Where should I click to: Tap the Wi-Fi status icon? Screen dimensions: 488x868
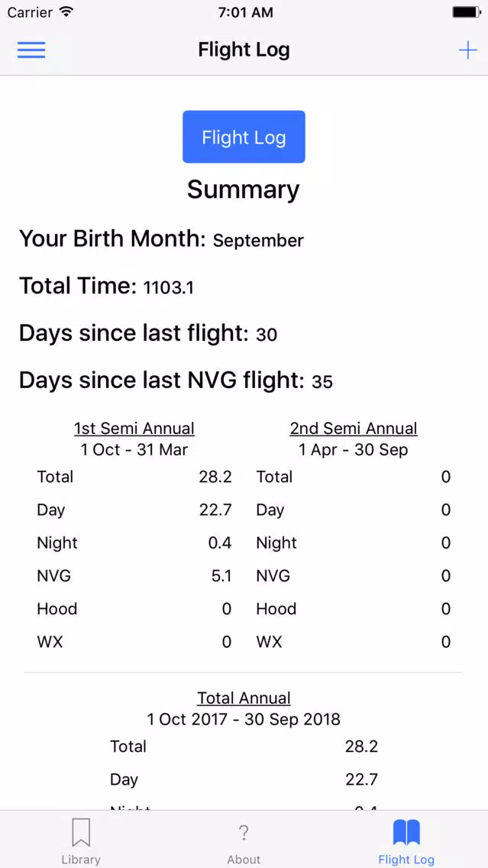66,12
